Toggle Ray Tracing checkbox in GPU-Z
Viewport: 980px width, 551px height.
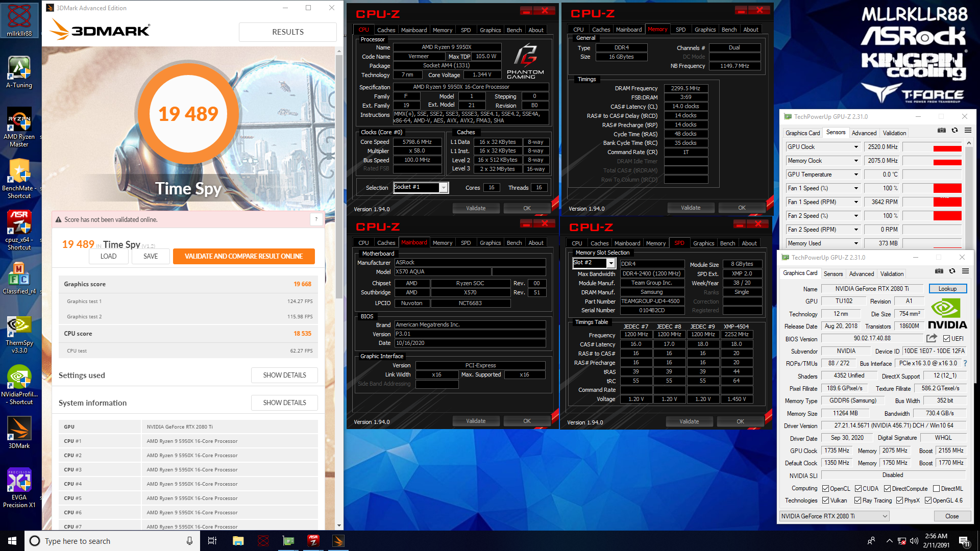coord(858,500)
